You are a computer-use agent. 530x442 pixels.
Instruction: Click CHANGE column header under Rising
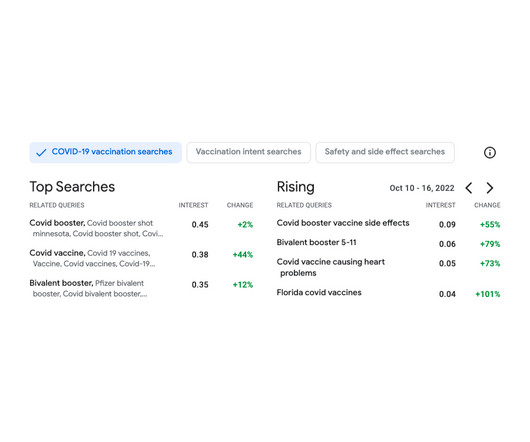[487, 205]
